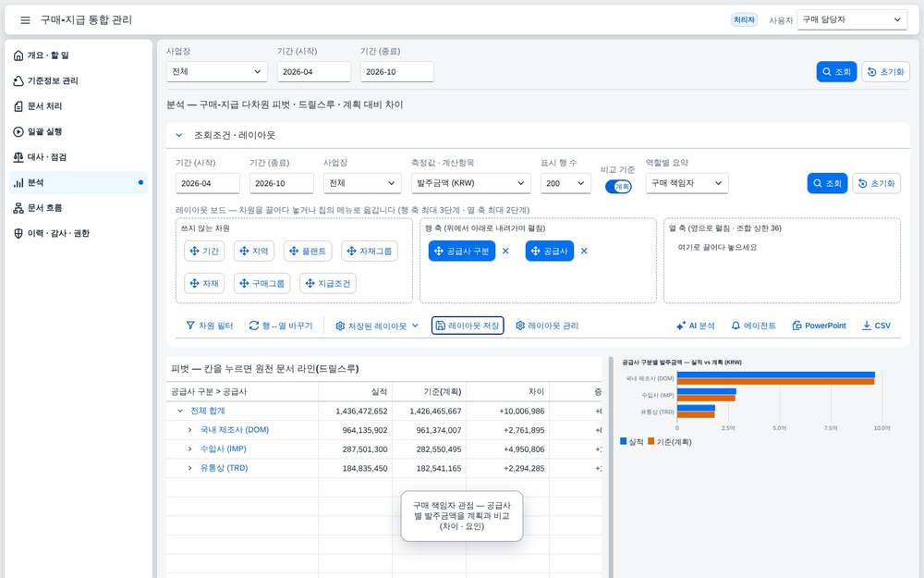Open the hamburger navigation menu

(x=25, y=20)
